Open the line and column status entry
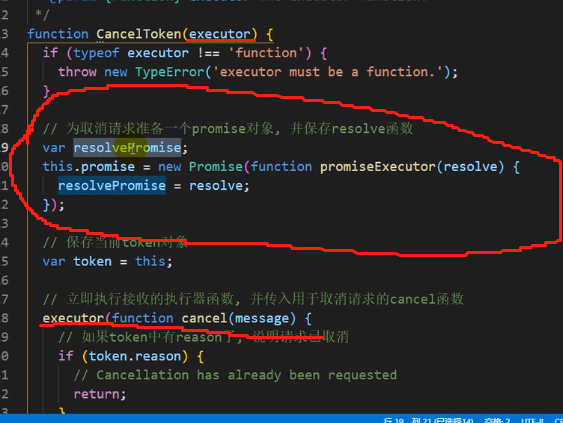 [x=428, y=420]
